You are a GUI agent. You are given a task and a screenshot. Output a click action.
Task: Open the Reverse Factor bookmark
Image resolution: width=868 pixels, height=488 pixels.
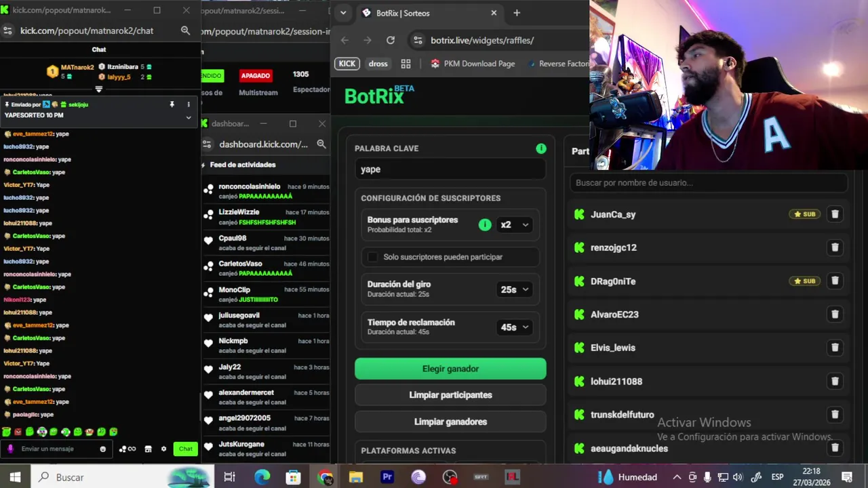coord(557,64)
